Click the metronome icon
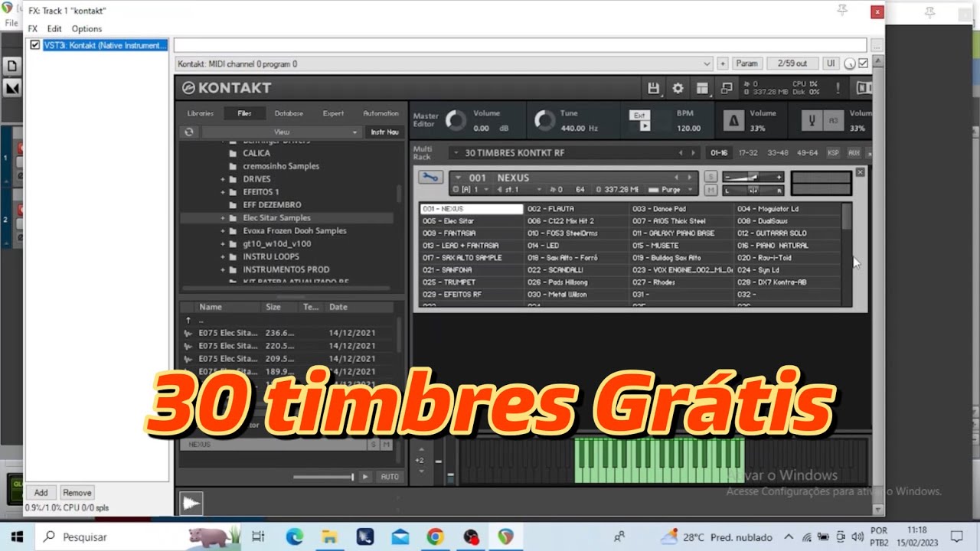This screenshot has width=980, height=551. coord(733,121)
